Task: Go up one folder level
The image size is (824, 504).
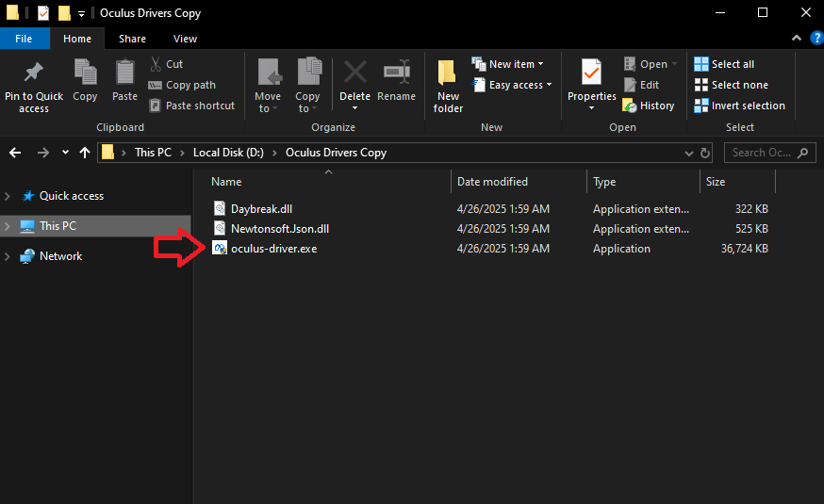Action: coord(85,153)
